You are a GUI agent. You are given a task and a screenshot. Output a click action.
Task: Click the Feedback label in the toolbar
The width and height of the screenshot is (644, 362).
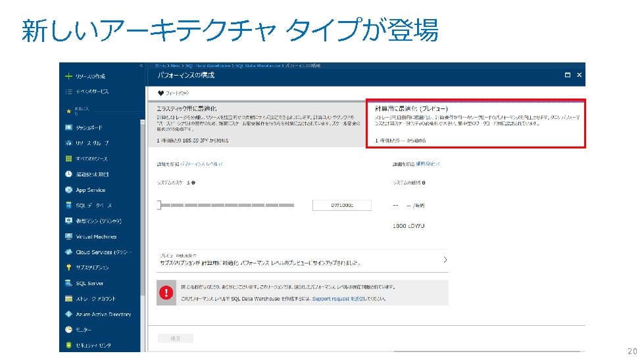click(177, 93)
